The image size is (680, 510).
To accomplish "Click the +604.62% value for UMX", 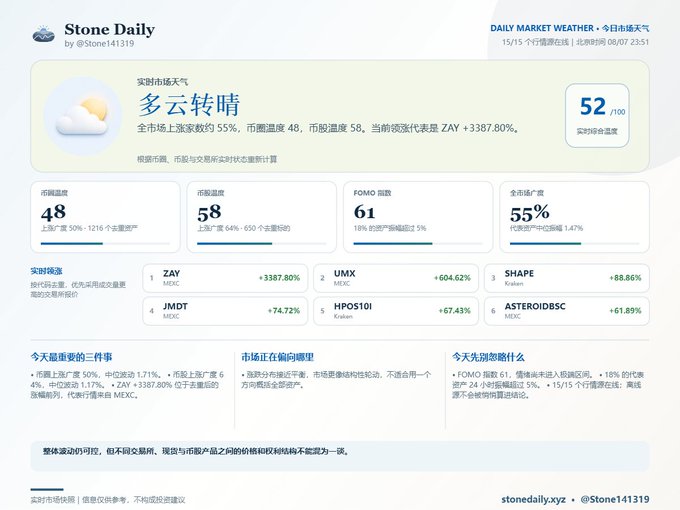I will (x=452, y=278).
